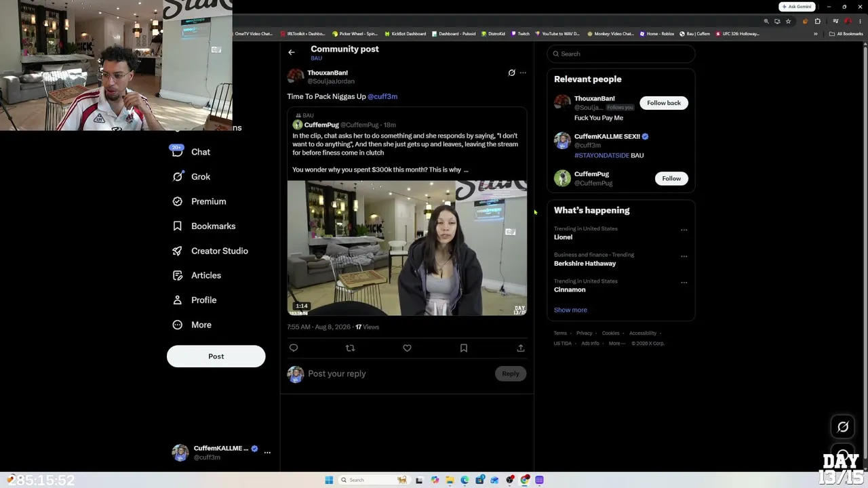The width and height of the screenshot is (868, 488).
Task: Click the zoom magnifier icon in the address bar
Action: tap(766, 21)
